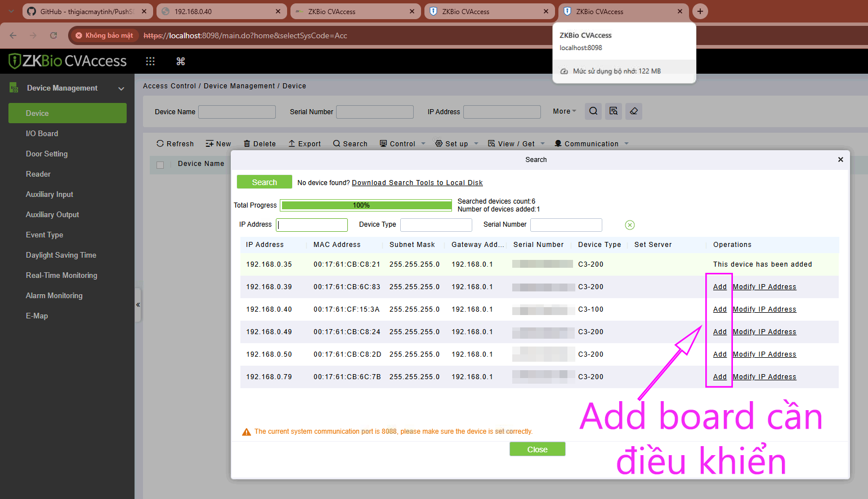The image size is (868, 499).
Task: Clear filters with the eraser icon
Action: (x=634, y=111)
